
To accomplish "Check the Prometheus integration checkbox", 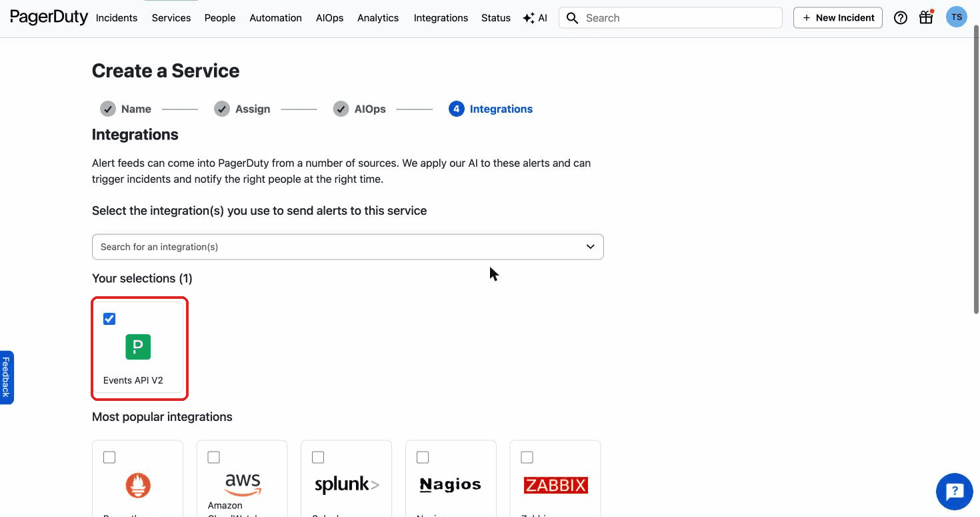I will 109,457.
